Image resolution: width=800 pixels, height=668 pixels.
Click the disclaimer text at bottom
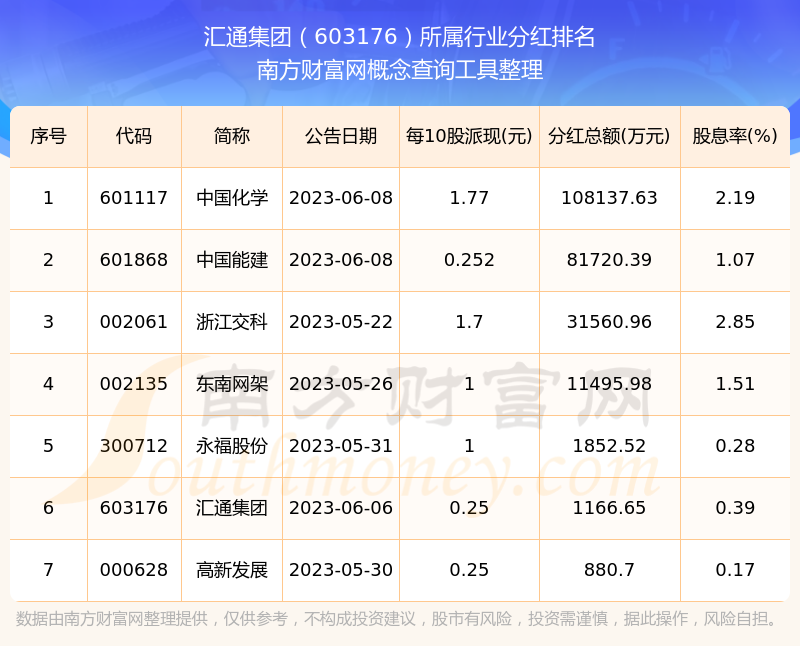coord(397,619)
